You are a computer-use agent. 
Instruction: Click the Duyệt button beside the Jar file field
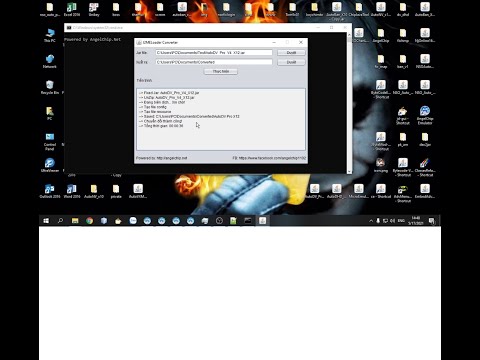[291, 53]
